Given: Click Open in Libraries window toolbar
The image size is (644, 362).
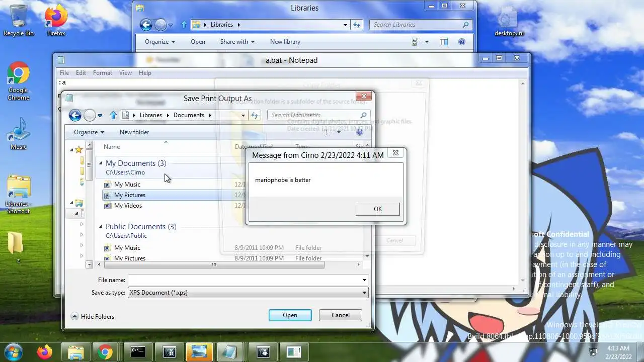Looking at the screenshot, I should click(x=198, y=42).
